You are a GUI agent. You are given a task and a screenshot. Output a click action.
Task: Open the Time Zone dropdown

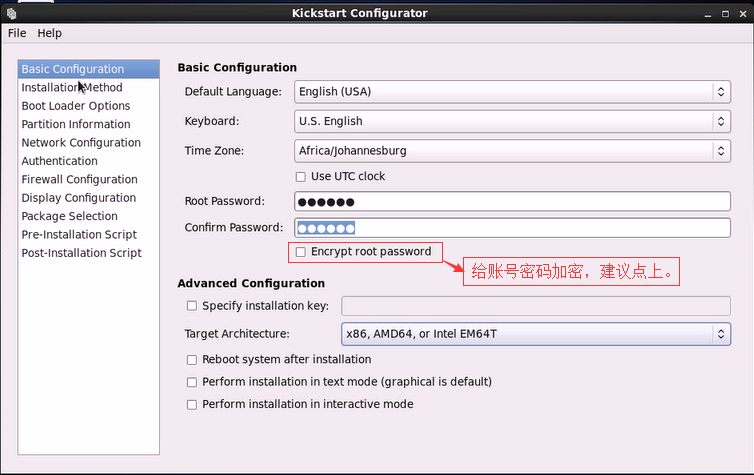512,151
